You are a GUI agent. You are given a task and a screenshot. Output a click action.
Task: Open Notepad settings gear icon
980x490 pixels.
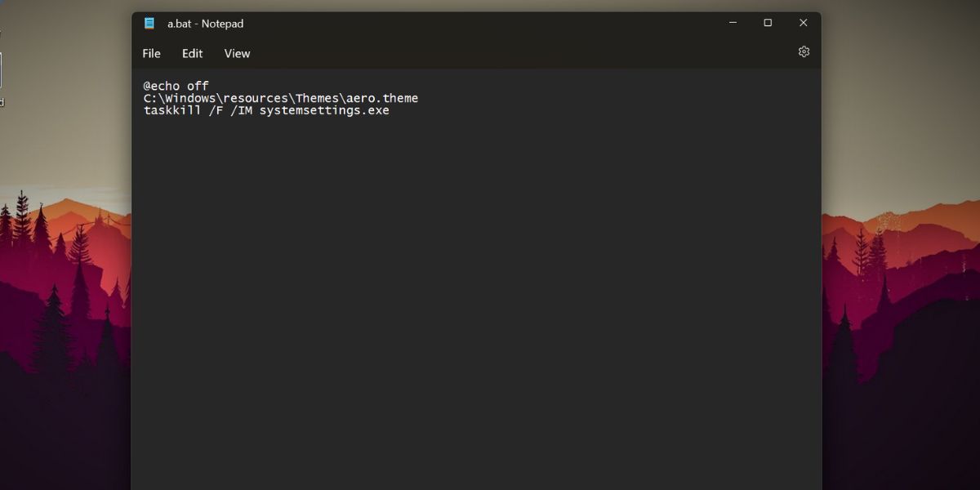[x=804, y=52]
